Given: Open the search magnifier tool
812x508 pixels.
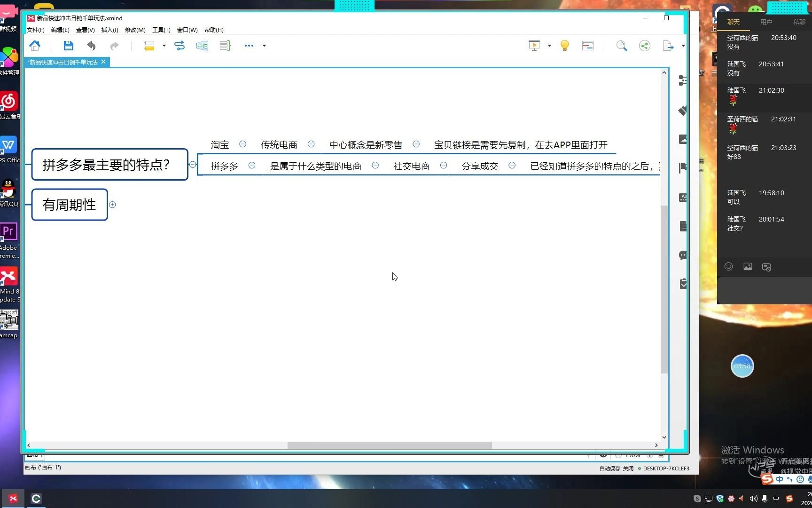Looking at the screenshot, I should click(622, 46).
